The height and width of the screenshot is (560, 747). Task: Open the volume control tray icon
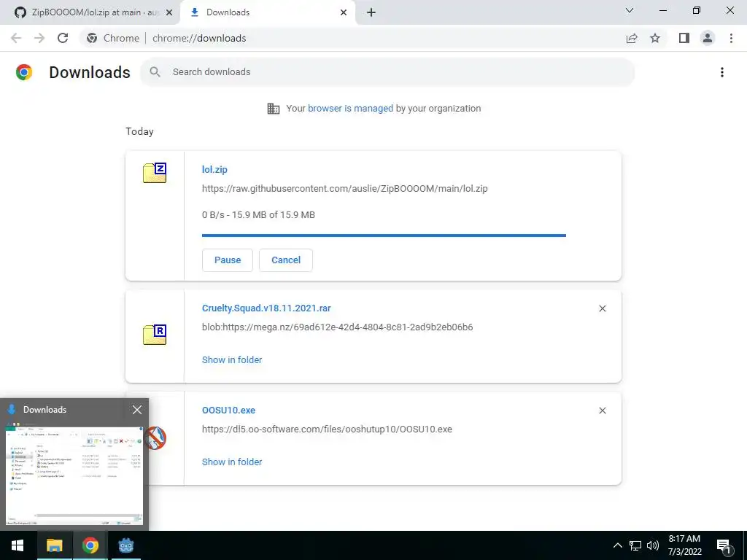point(653,545)
